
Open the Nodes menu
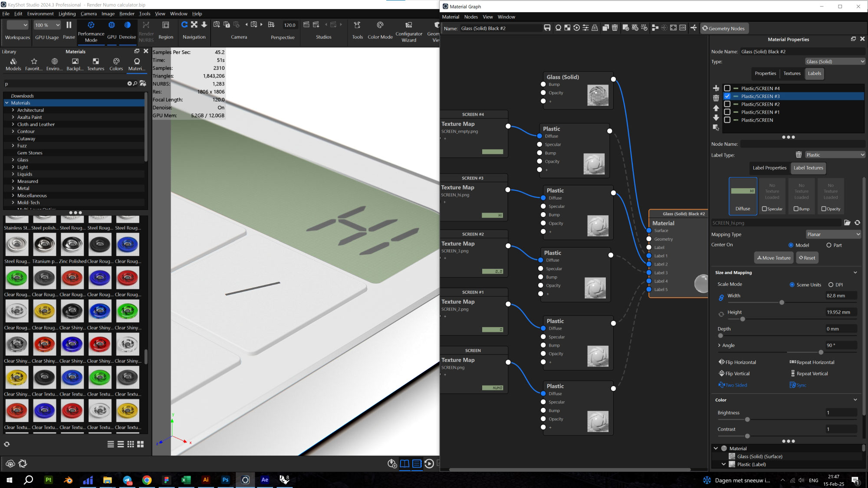(471, 17)
